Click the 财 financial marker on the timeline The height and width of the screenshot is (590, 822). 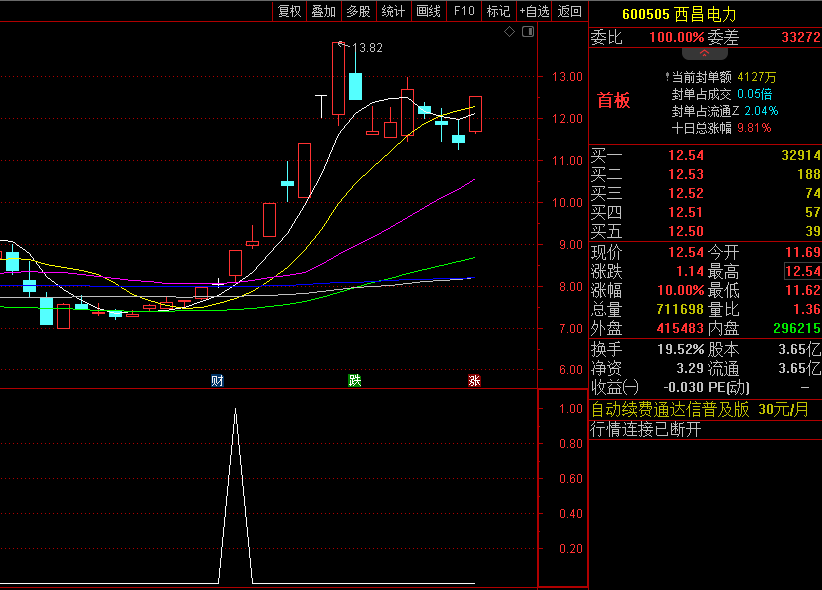(x=217, y=381)
